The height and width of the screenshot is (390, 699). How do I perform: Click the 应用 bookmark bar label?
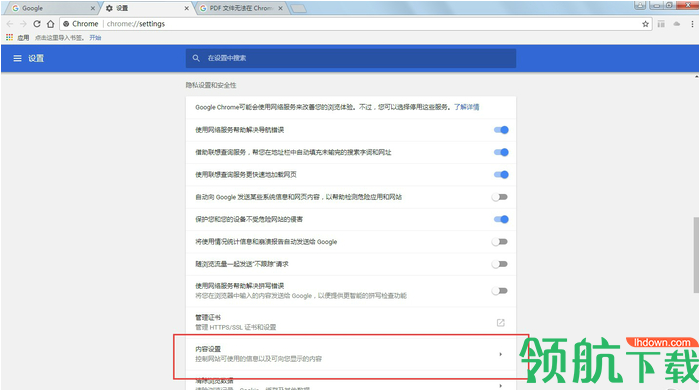[x=23, y=38]
